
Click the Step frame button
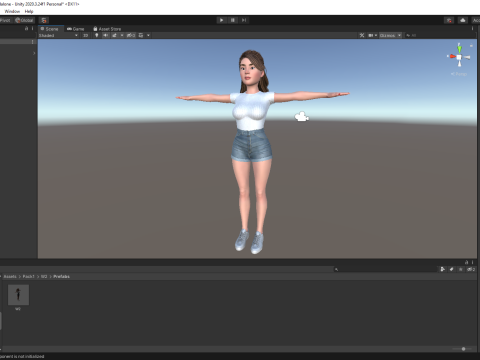244,20
